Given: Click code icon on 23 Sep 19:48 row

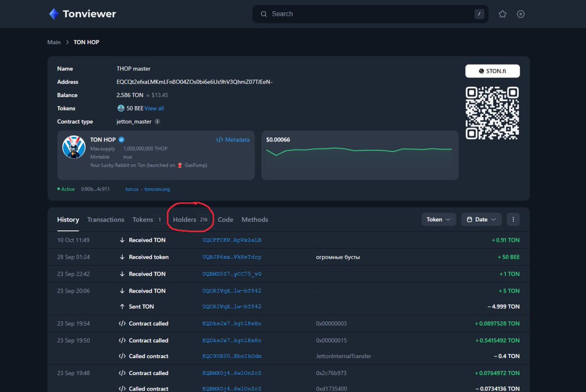Looking at the screenshot, I should click(122, 373).
